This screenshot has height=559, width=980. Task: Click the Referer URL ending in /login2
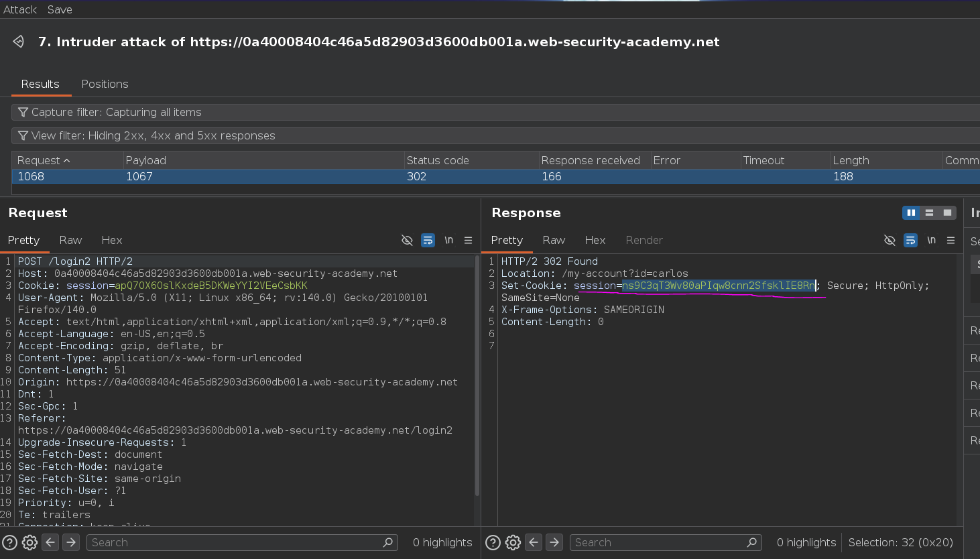click(x=235, y=430)
